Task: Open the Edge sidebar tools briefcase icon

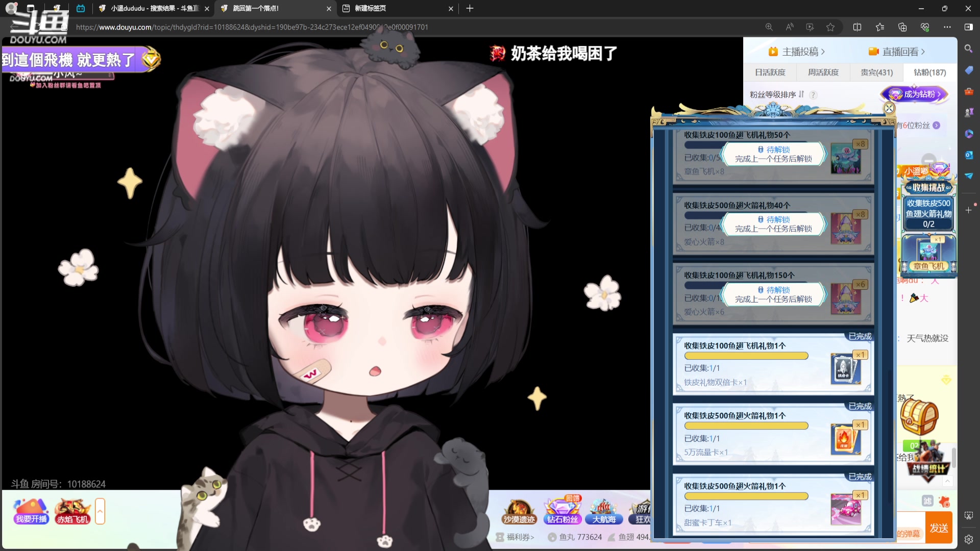Action: tap(968, 91)
